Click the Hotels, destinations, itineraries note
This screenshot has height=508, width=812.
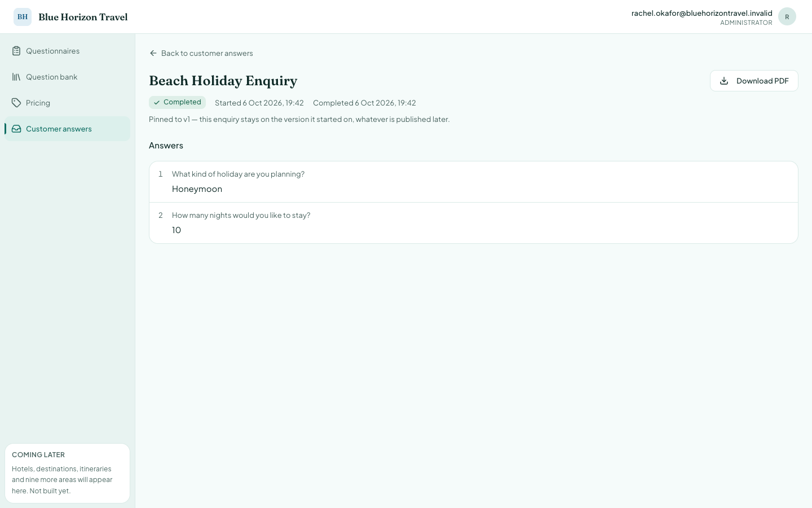[62, 480]
